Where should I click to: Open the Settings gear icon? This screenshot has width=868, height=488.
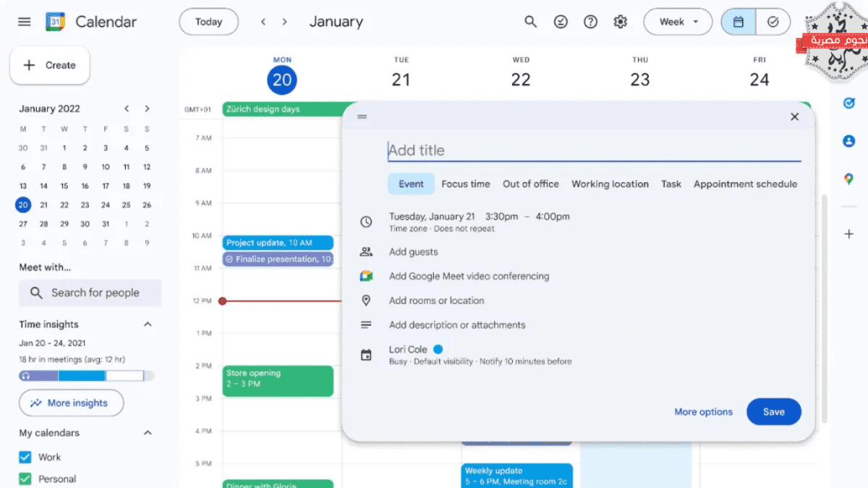pyautogui.click(x=620, y=22)
